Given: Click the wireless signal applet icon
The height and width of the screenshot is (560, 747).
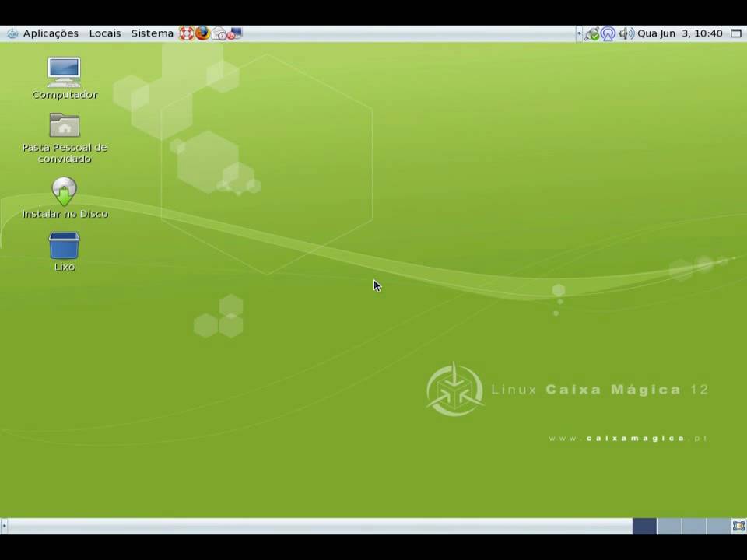Looking at the screenshot, I should pos(608,33).
